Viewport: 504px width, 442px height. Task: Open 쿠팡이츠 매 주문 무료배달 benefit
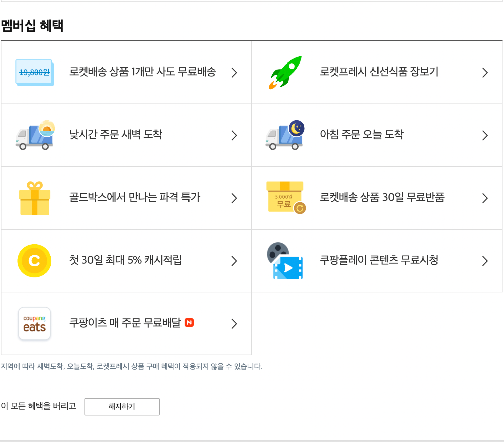click(x=127, y=324)
